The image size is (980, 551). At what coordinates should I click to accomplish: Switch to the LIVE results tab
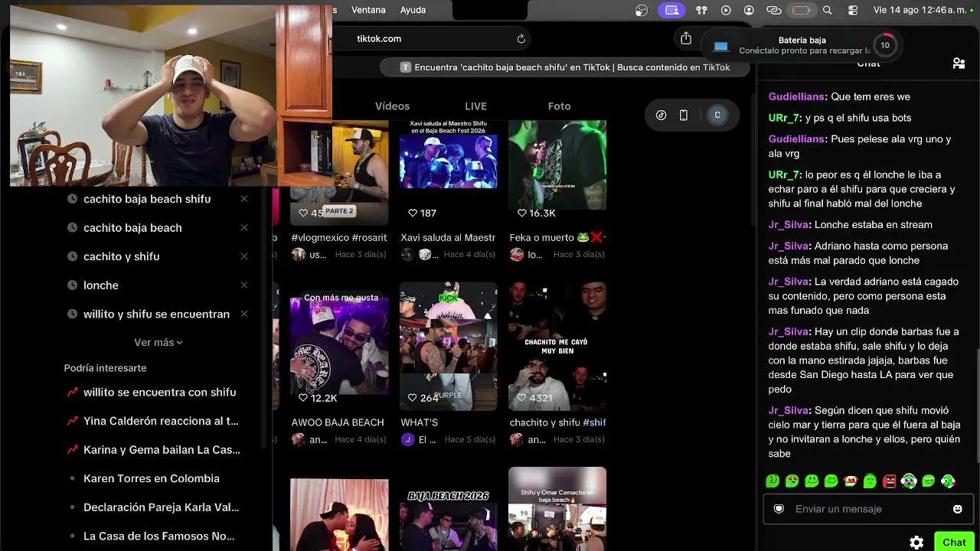475,106
